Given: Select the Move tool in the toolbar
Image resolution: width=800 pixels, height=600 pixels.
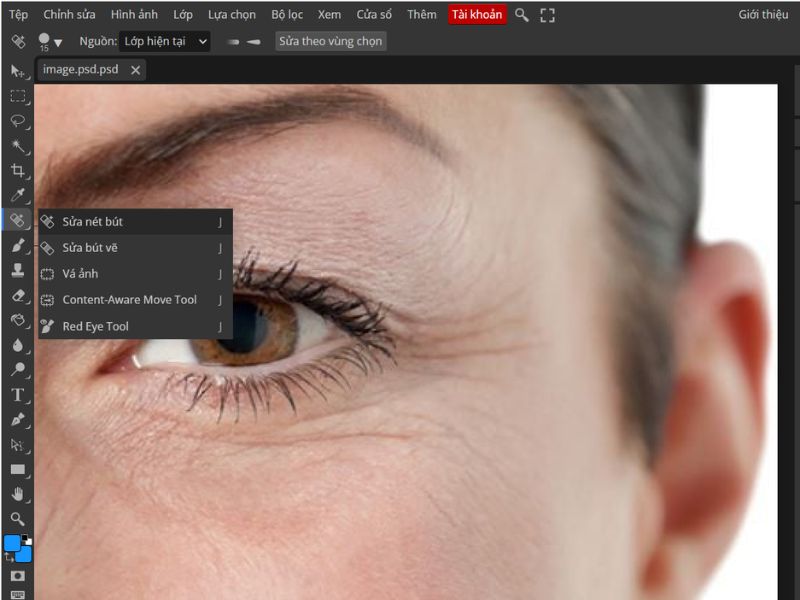Looking at the screenshot, I should pyautogui.click(x=17, y=71).
